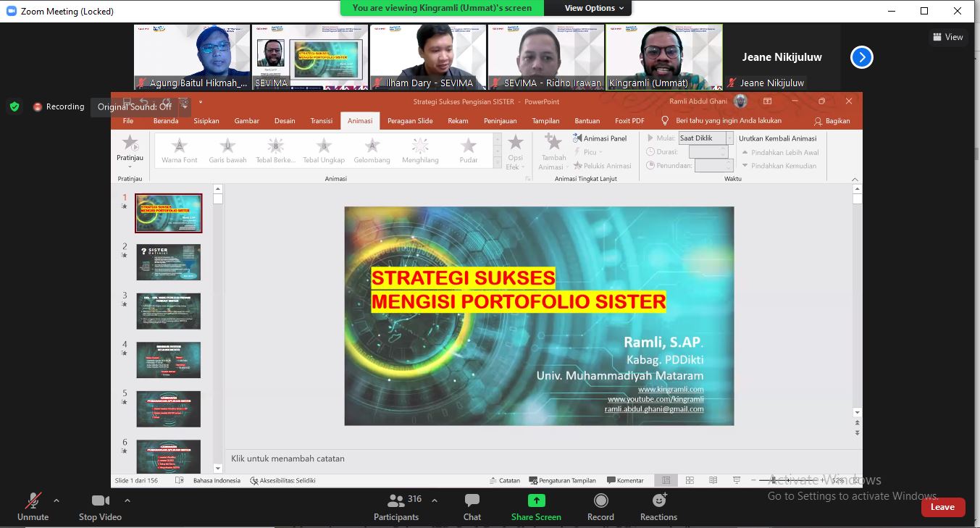This screenshot has width=980, height=528.
Task: Click Pindahkan Lebih Awal button
Action: coord(779,152)
